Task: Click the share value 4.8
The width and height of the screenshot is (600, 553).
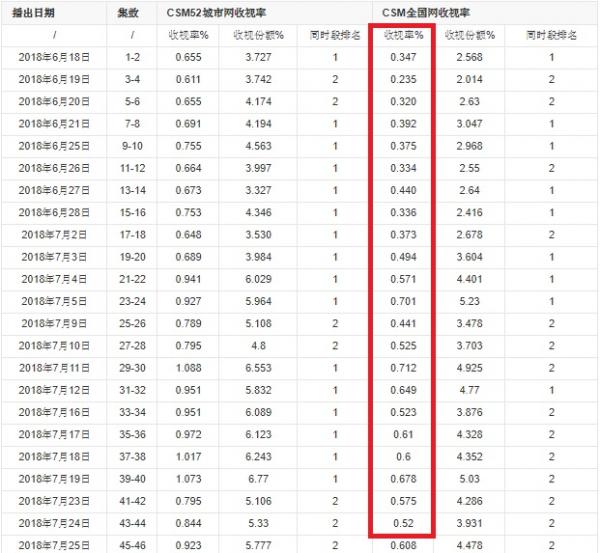Action: (259, 346)
